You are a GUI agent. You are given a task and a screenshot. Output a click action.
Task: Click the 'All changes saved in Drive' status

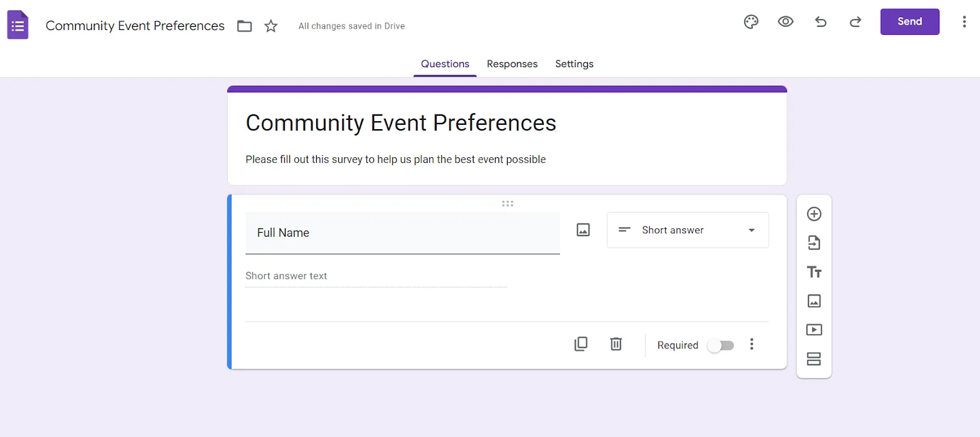coord(352,26)
